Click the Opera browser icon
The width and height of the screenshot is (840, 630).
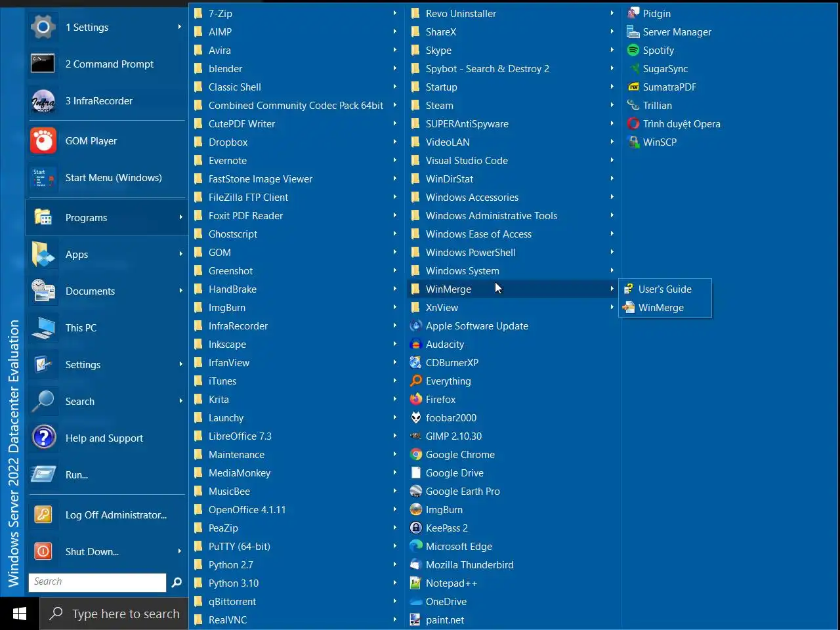click(633, 123)
